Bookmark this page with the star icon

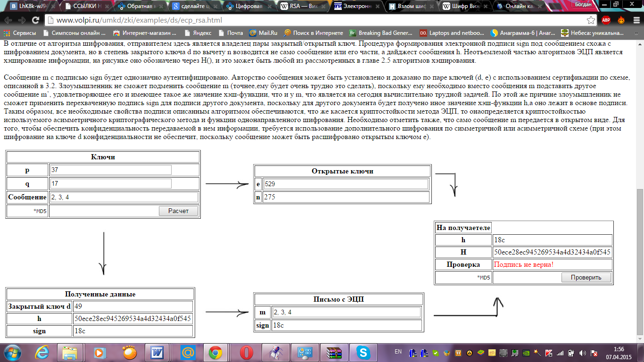click(x=591, y=20)
